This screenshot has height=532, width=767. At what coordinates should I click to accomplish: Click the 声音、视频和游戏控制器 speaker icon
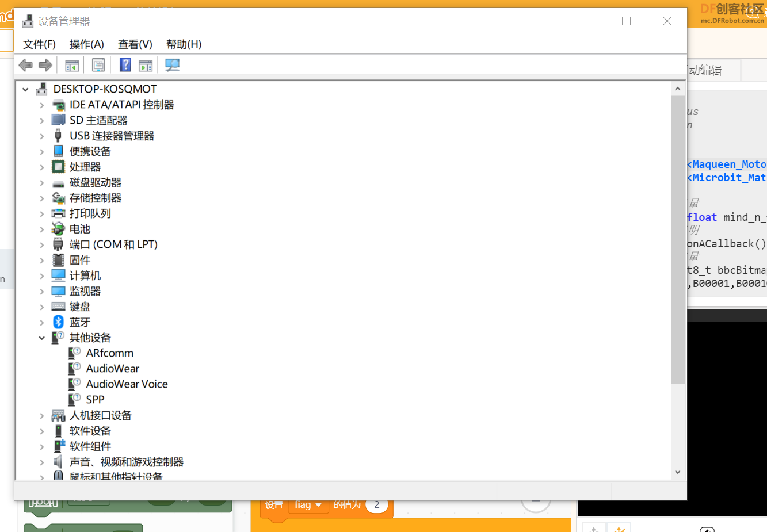tap(58, 462)
